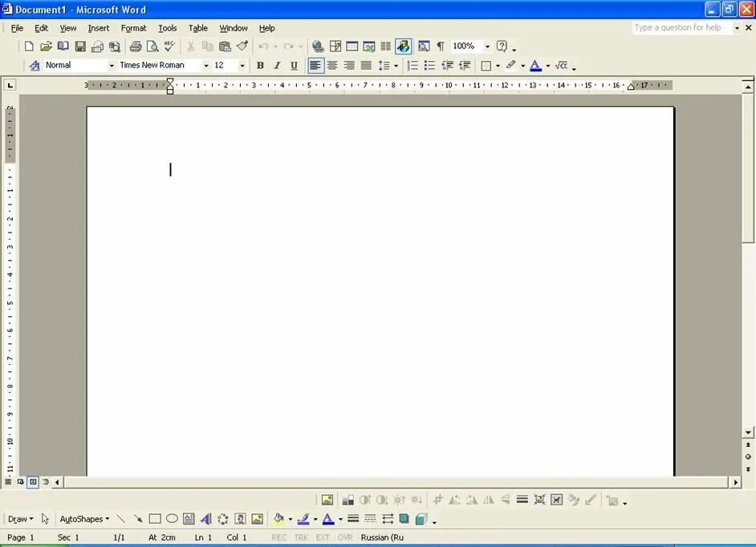Toggle Italic formatting

[277, 66]
